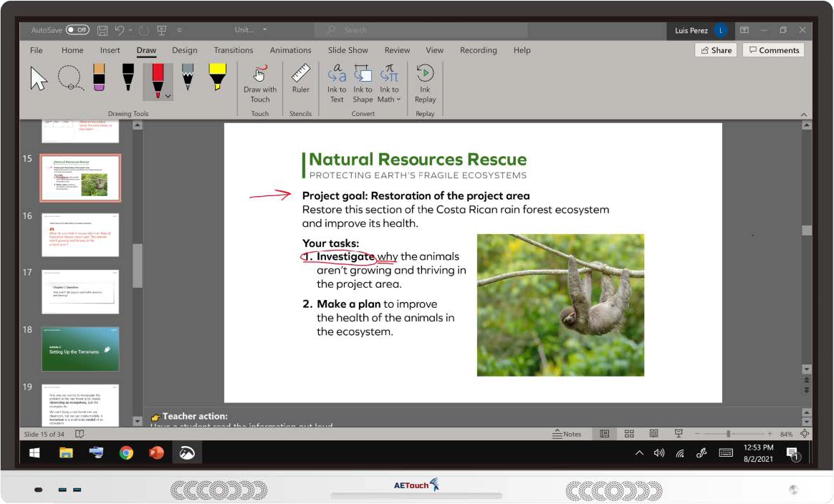This screenshot has height=504, width=834.
Task: Select slide 18 thumbnail in the panel
Action: (x=80, y=349)
